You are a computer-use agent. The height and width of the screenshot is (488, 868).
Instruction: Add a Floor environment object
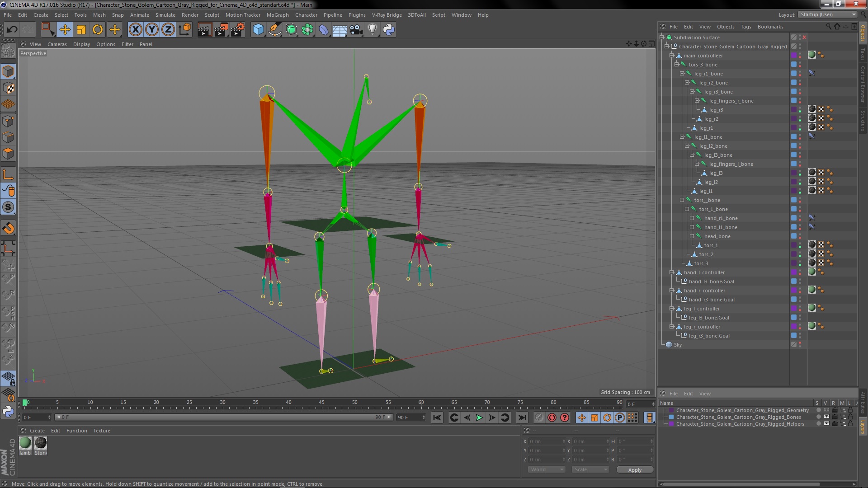(340, 30)
